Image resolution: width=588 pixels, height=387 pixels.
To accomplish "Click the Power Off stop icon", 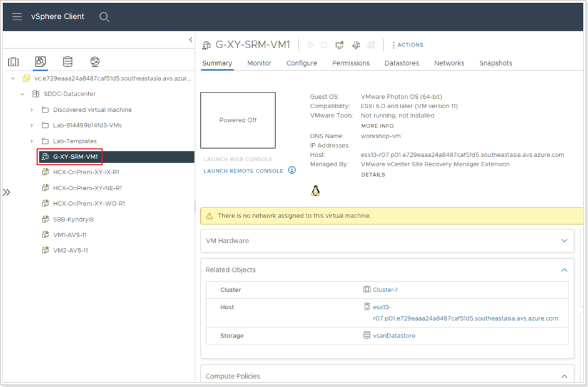I will (x=325, y=45).
